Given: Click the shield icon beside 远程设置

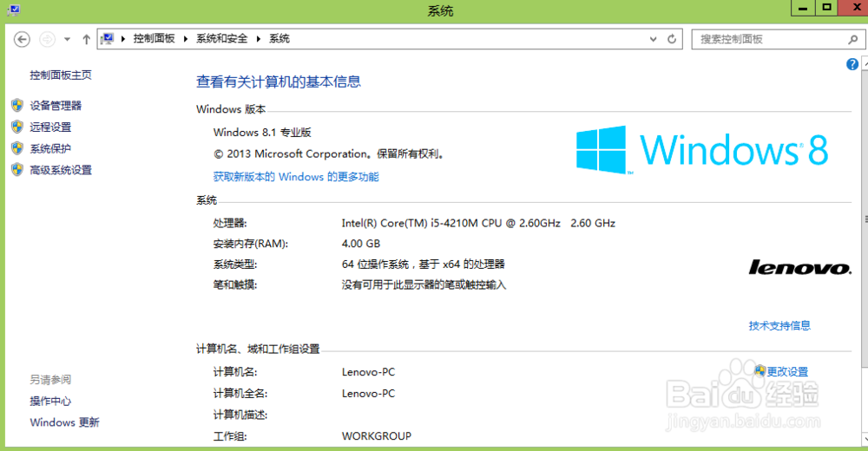Looking at the screenshot, I should click(17, 127).
